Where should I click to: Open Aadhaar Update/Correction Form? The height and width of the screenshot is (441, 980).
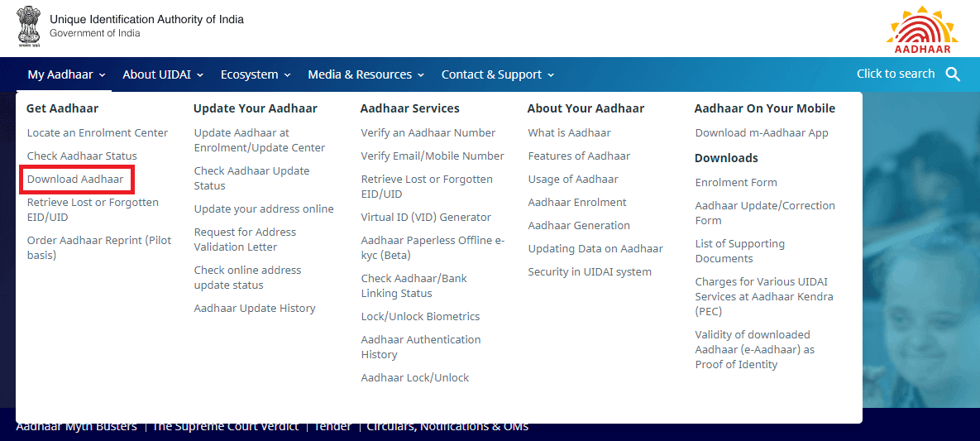764,213
